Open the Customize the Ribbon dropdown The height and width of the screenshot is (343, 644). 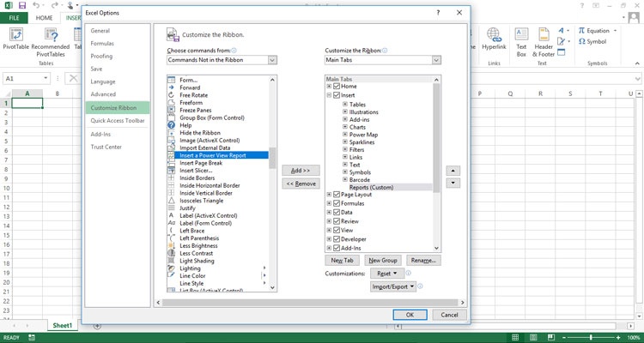coord(436,60)
